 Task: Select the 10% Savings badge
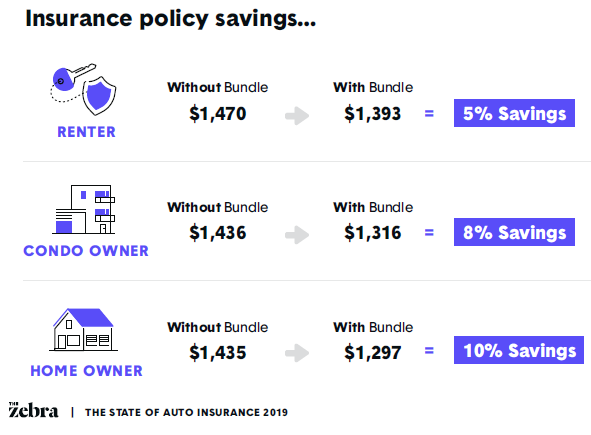coord(519,350)
